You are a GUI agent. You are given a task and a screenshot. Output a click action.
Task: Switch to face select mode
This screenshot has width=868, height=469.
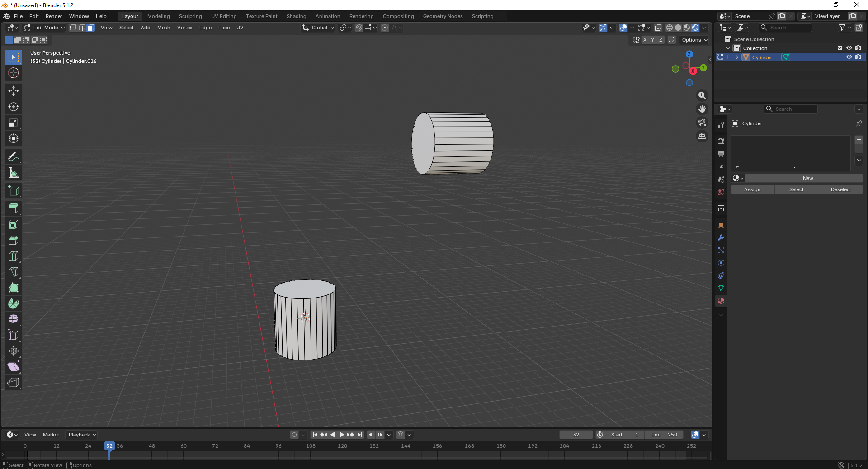coord(90,28)
